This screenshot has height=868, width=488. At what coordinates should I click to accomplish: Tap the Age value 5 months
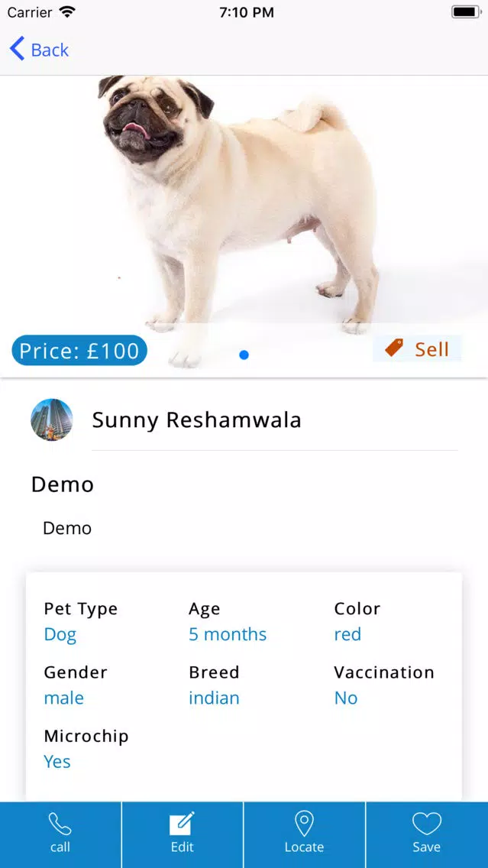tap(228, 634)
